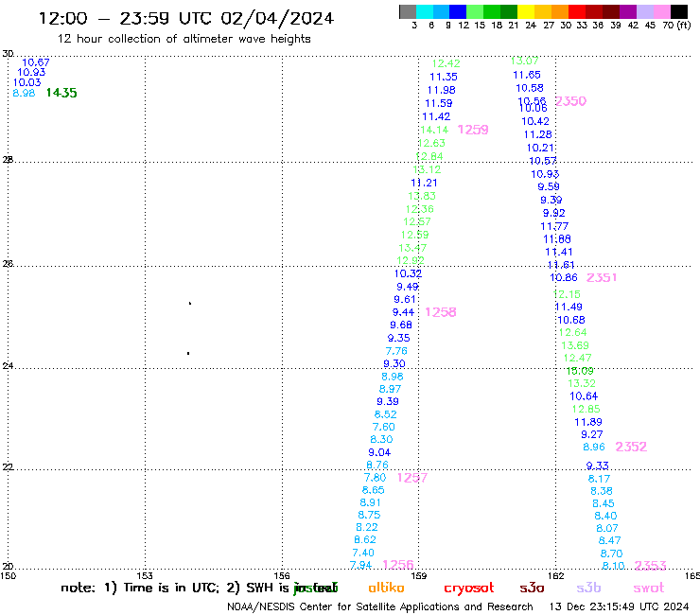
Task: Click the 13.32 wave height reading
Action: tap(582, 383)
